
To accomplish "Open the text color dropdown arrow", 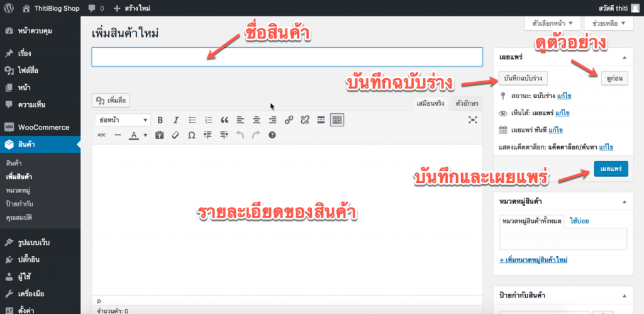I will pos(145,135).
